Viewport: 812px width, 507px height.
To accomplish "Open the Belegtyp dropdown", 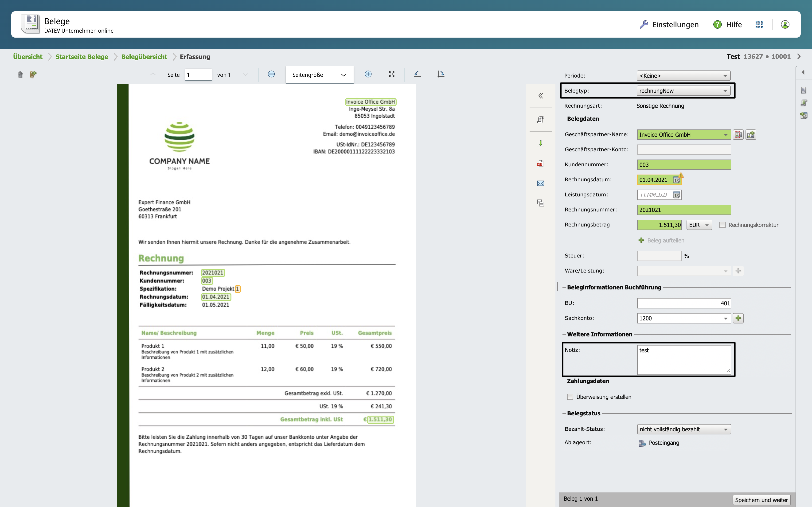I will tap(683, 91).
